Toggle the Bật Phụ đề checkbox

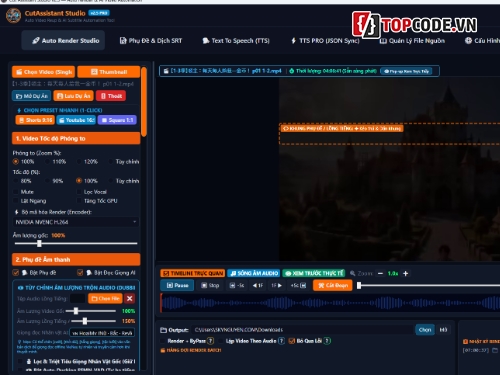(x=15, y=273)
